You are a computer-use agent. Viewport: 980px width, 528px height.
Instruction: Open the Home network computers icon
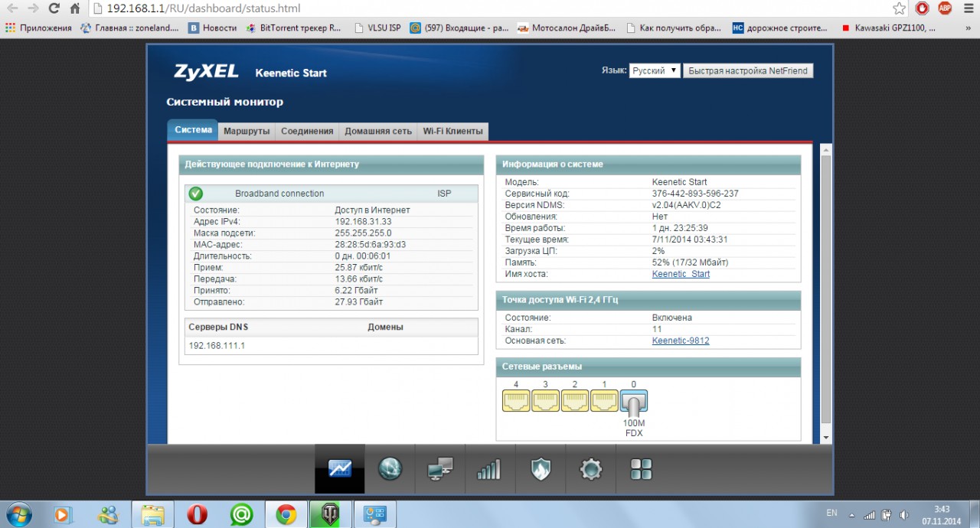(x=439, y=469)
